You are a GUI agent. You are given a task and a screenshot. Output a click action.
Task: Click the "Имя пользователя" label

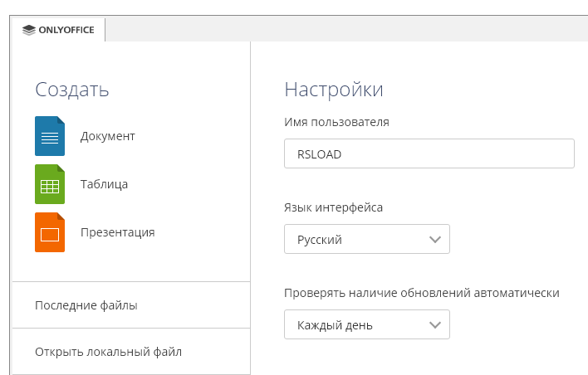click(336, 122)
